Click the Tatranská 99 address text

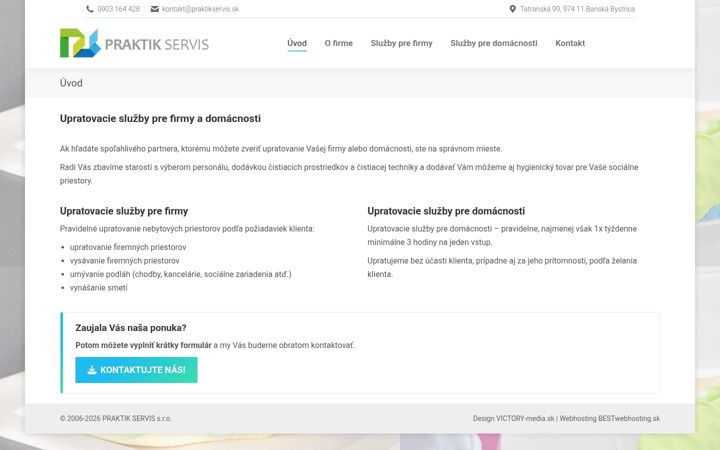click(577, 9)
